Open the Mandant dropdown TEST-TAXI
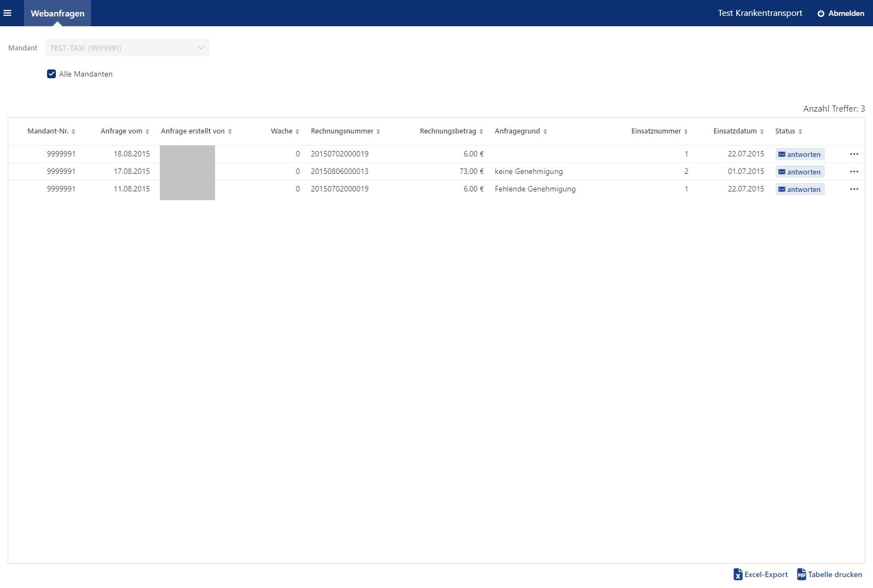873x588 pixels. coord(127,48)
